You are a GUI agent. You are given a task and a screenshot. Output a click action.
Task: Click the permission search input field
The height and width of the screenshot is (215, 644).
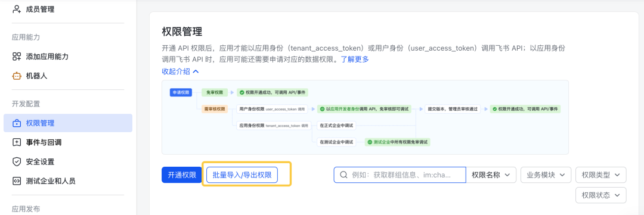tap(400, 175)
